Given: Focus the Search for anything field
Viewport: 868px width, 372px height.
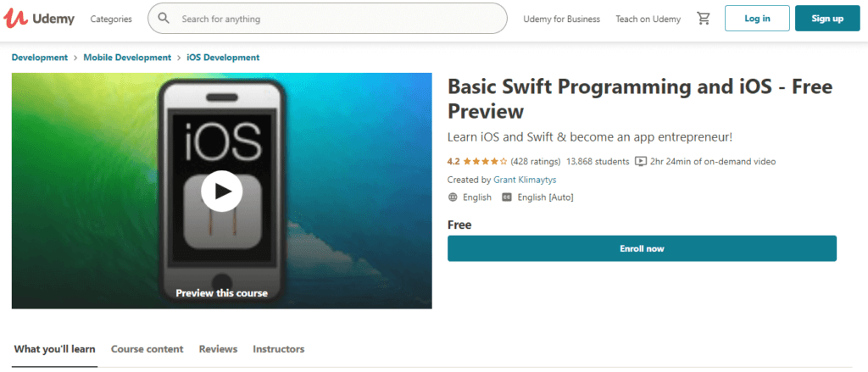Looking at the screenshot, I should click(327, 19).
